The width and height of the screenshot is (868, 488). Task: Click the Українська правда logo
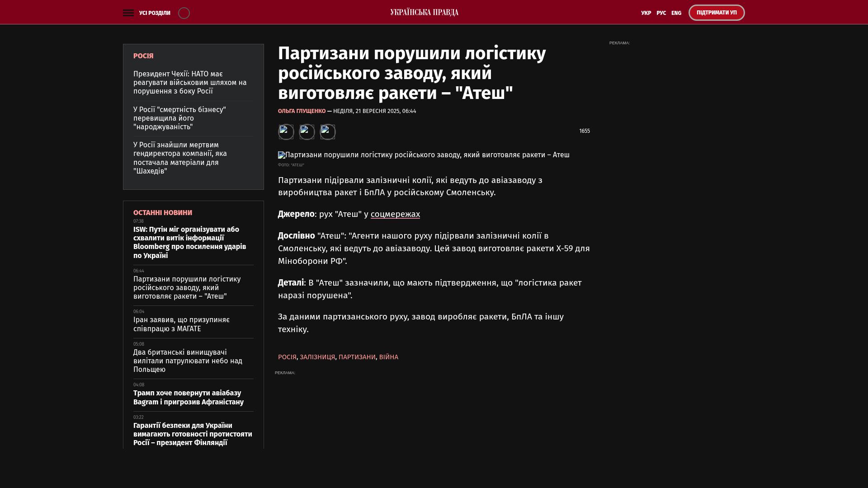(x=424, y=12)
